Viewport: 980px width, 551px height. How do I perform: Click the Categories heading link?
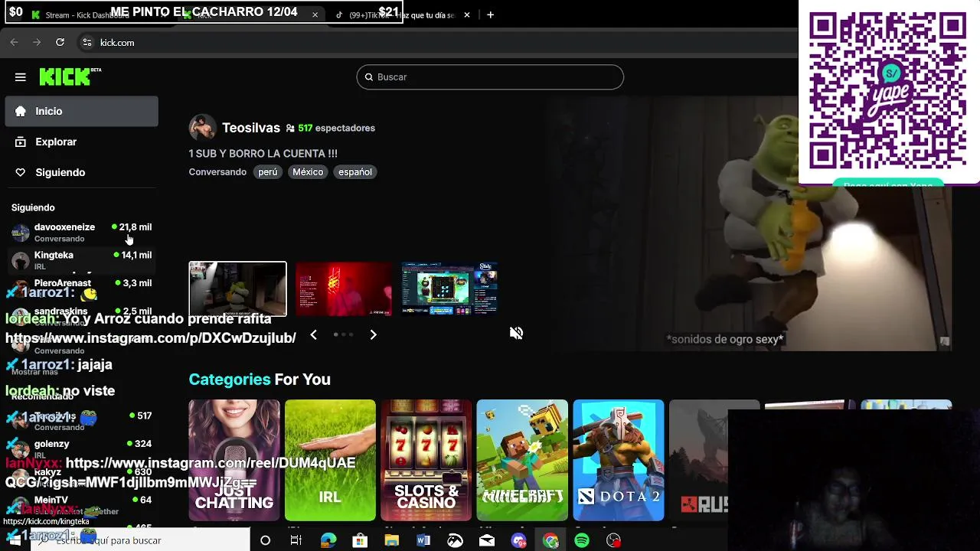point(230,380)
